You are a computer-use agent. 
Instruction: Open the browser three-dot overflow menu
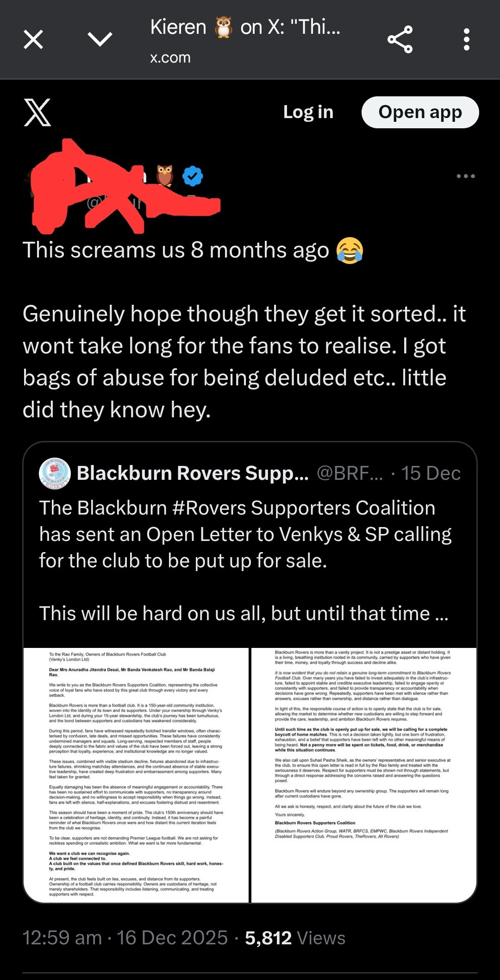[466, 39]
